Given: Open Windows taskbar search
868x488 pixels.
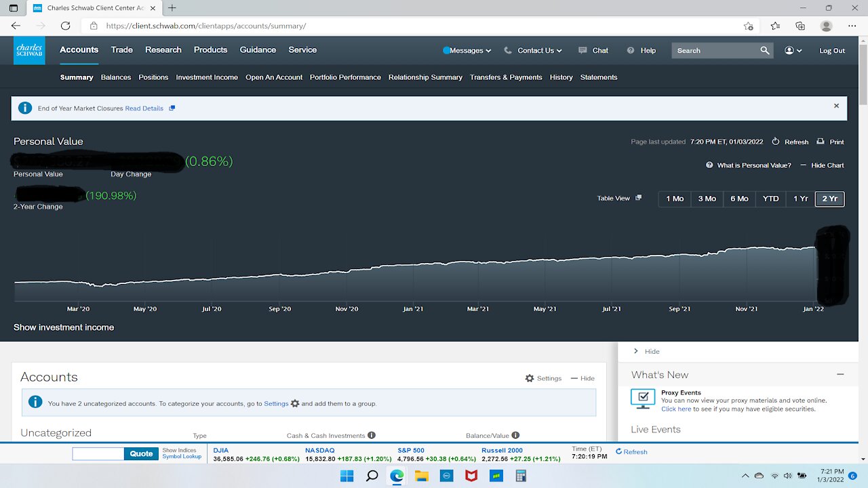Looking at the screenshot, I should (372, 476).
